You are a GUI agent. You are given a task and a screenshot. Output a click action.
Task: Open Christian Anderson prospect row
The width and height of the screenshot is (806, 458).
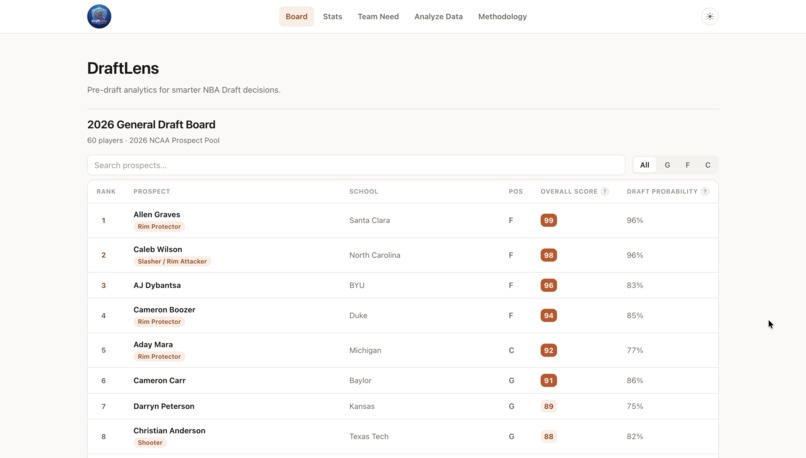402,436
